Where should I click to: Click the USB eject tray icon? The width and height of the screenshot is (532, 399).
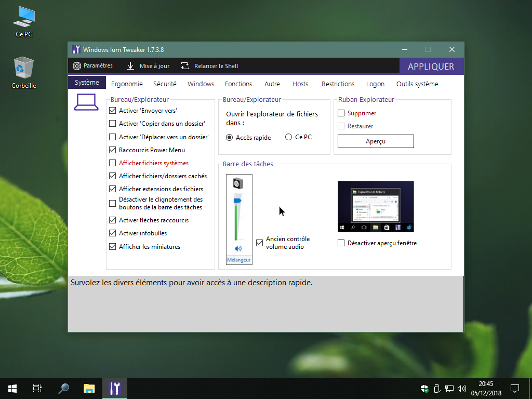(x=437, y=389)
